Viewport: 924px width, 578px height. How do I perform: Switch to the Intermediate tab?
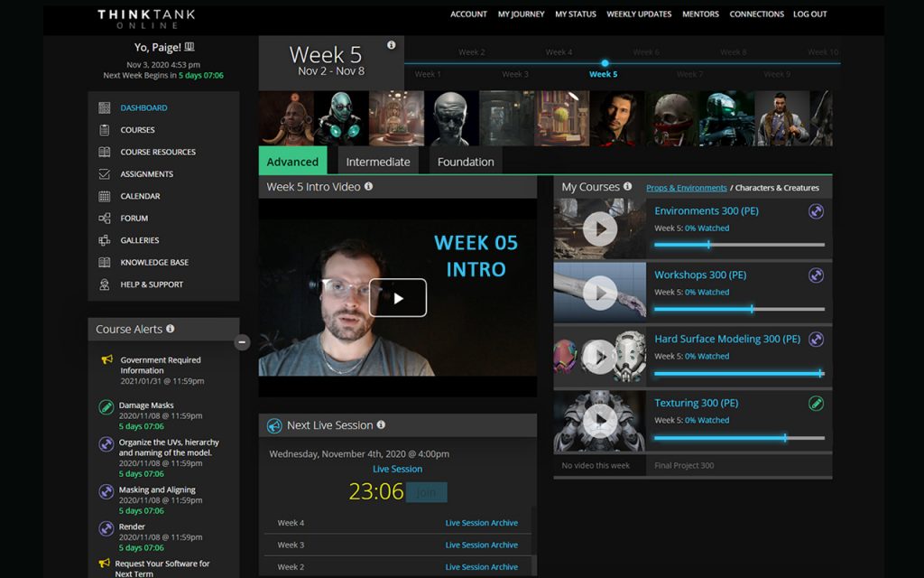click(x=378, y=162)
